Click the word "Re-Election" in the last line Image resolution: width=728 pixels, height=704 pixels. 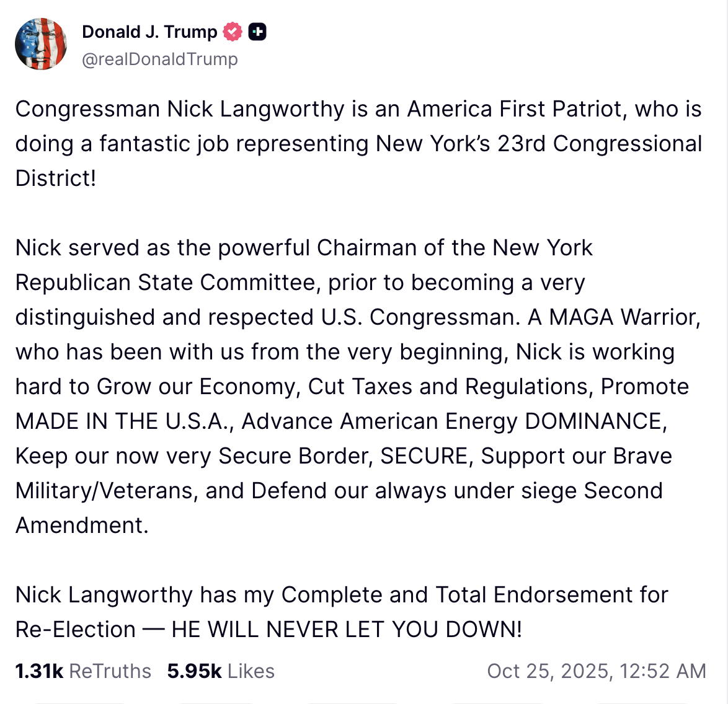click(75, 630)
